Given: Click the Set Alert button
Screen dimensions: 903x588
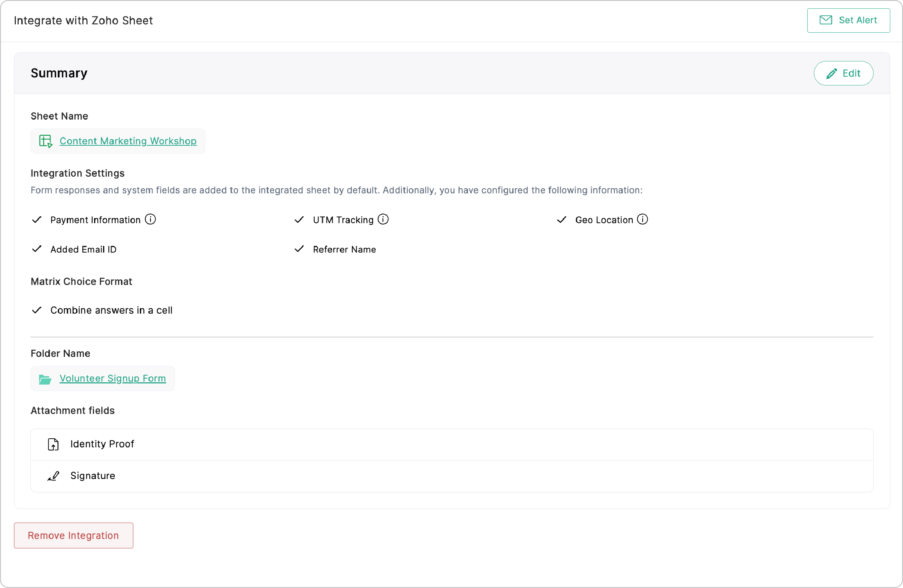Looking at the screenshot, I should [x=848, y=20].
